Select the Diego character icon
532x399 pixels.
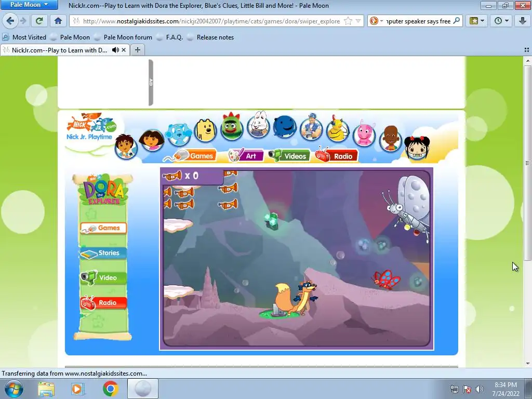(x=126, y=147)
